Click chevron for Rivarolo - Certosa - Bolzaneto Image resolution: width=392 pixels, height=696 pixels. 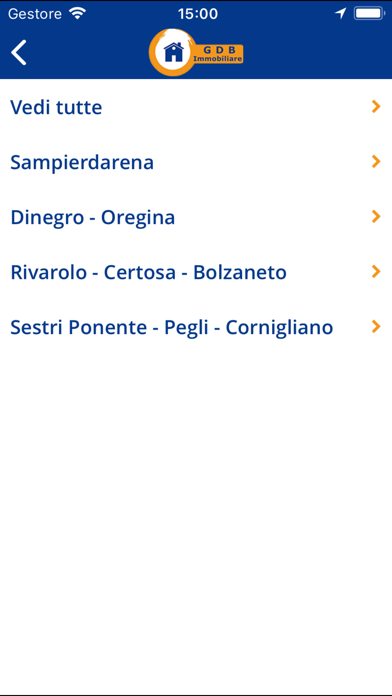tap(376, 272)
